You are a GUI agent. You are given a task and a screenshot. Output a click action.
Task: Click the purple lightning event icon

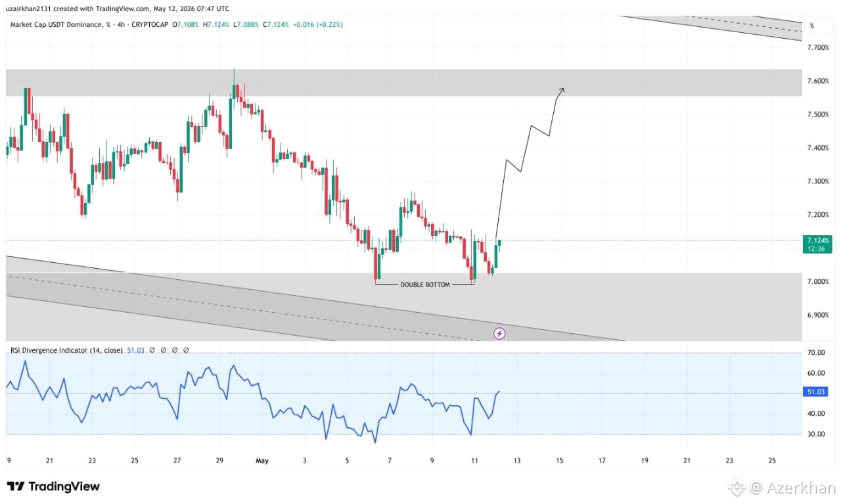coord(499,334)
